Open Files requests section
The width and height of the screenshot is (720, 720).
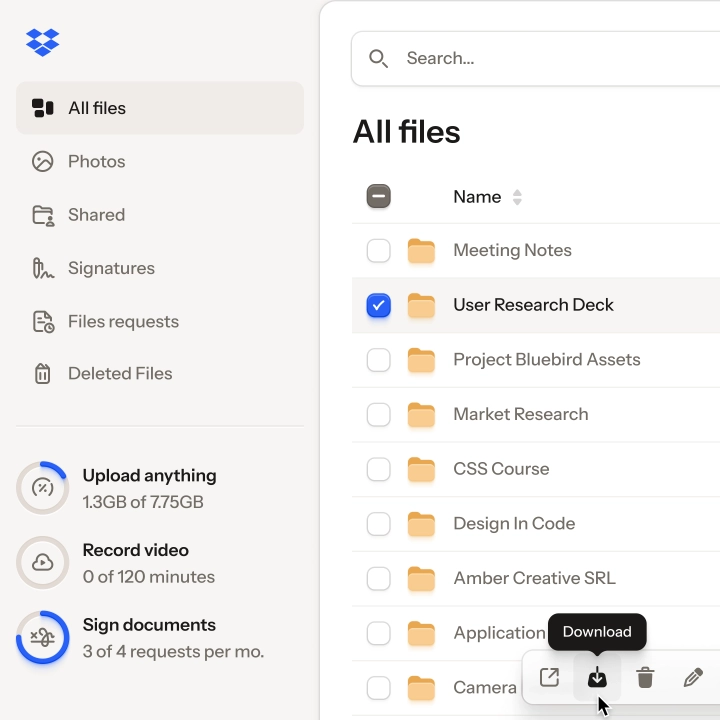point(160,321)
